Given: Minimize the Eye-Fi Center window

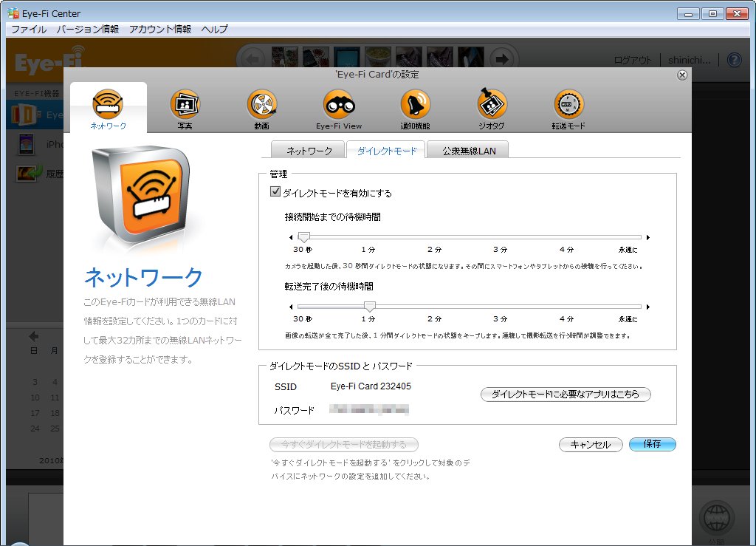Looking at the screenshot, I should point(688,13).
